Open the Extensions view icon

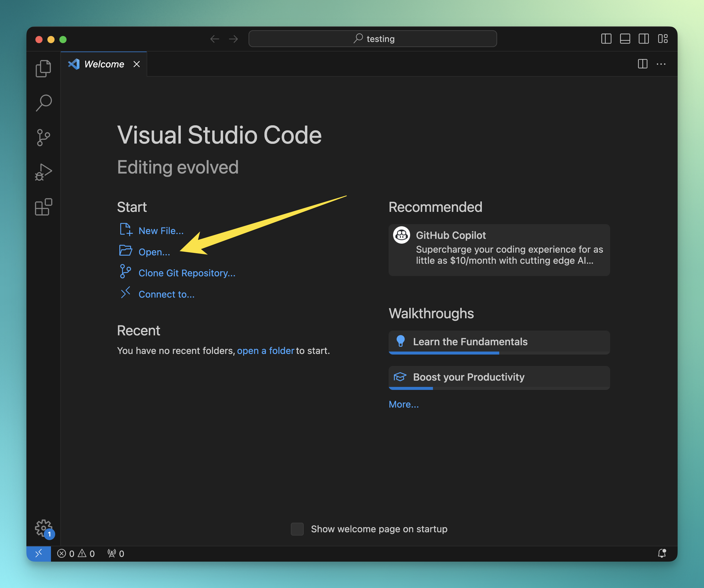43,207
